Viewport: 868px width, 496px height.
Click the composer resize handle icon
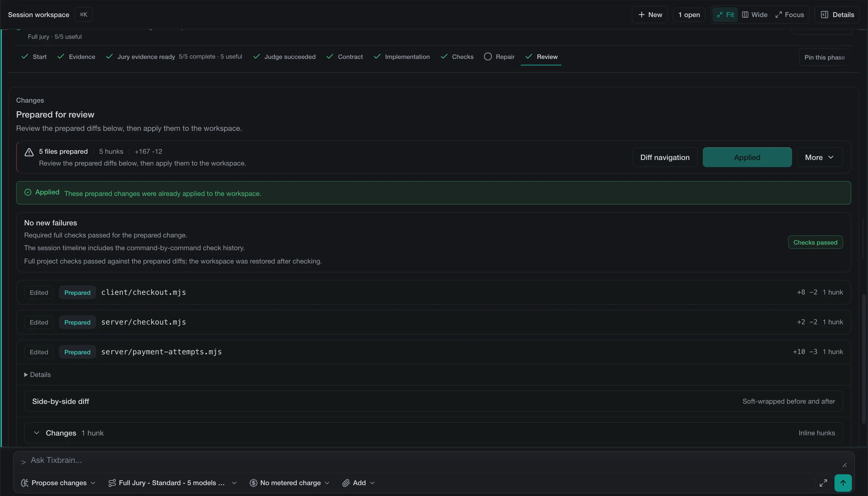pyautogui.click(x=844, y=465)
